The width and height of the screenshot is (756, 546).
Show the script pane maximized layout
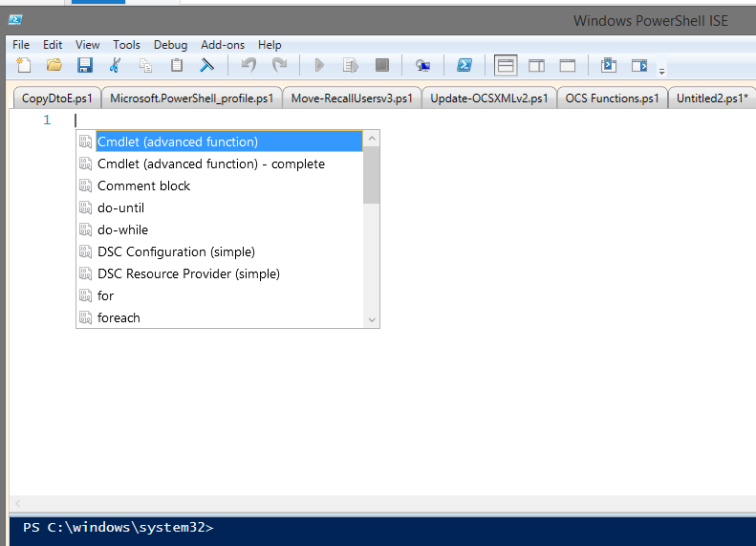coord(568,65)
